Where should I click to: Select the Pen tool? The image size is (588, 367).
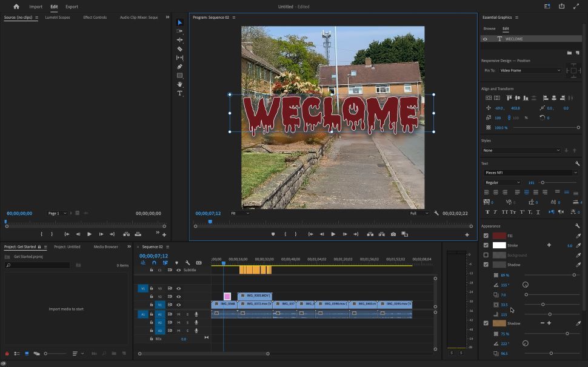point(179,67)
